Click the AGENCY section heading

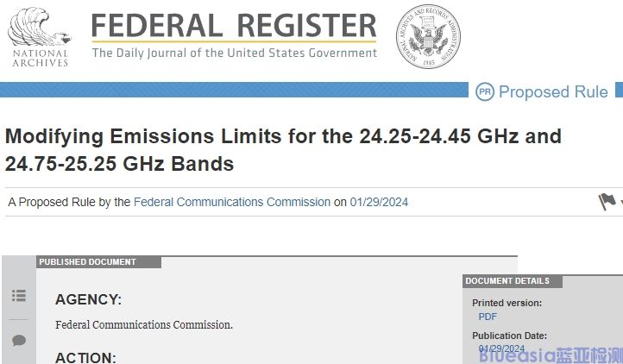88,299
